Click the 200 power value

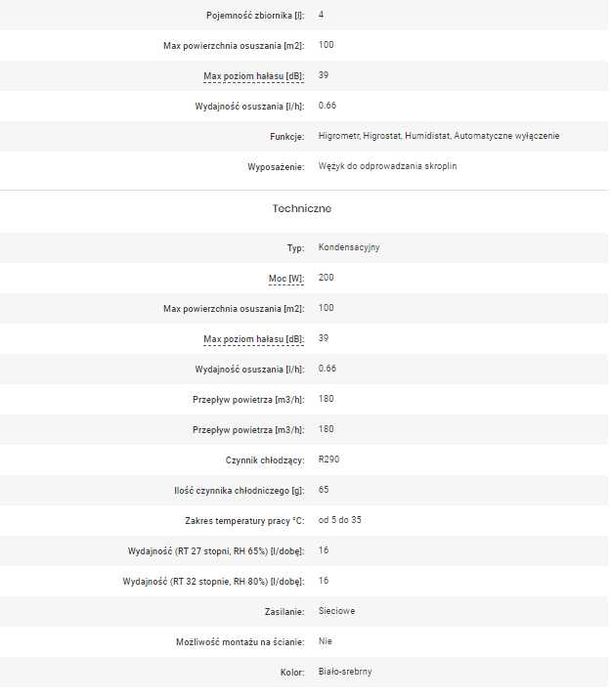click(326, 277)
